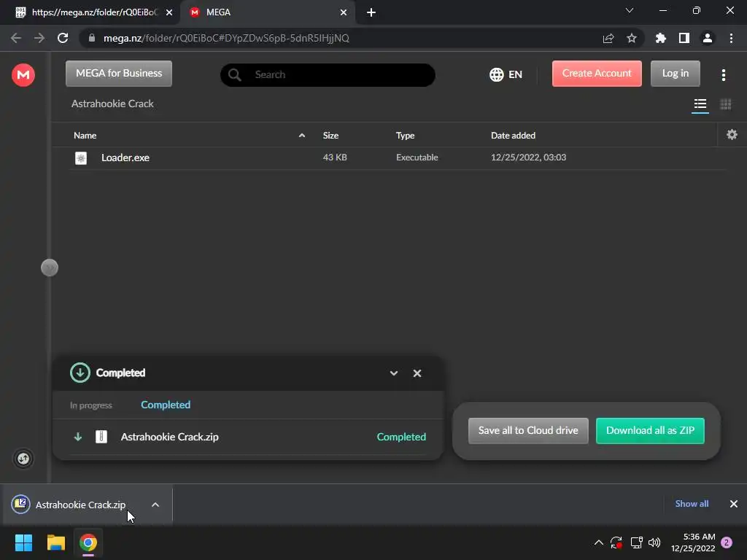
Task: Toggle Chrome side panel
Action: pos(684,38)
